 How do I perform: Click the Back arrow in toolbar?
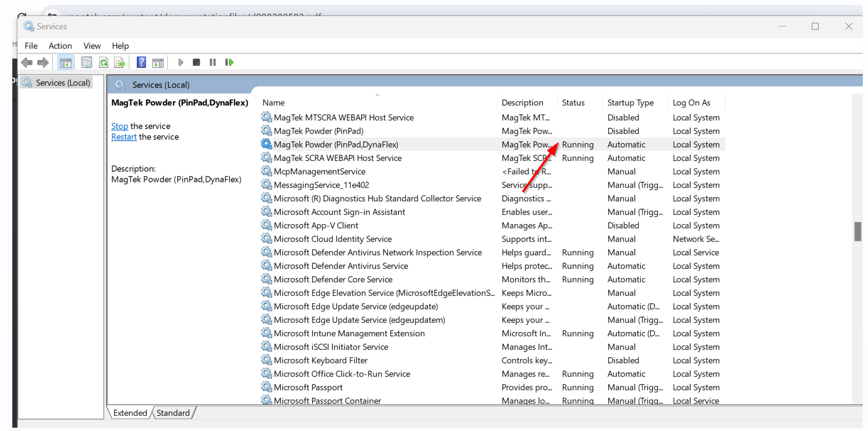click(27, 62)
